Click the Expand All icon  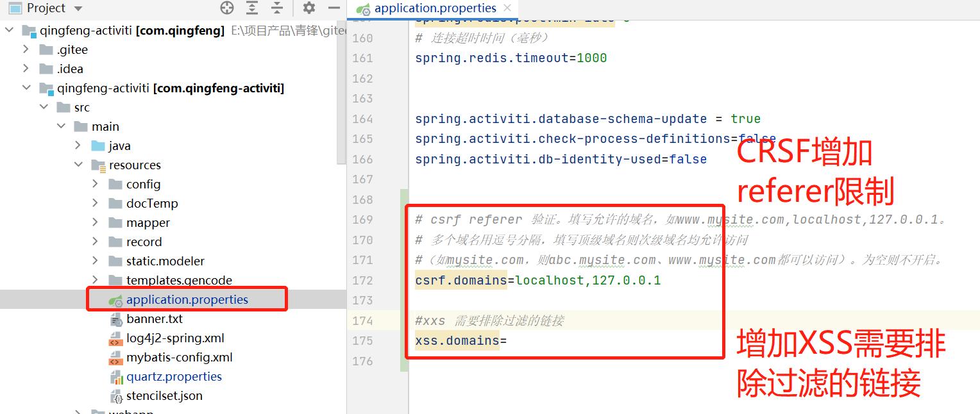click(x=251, y=8)
